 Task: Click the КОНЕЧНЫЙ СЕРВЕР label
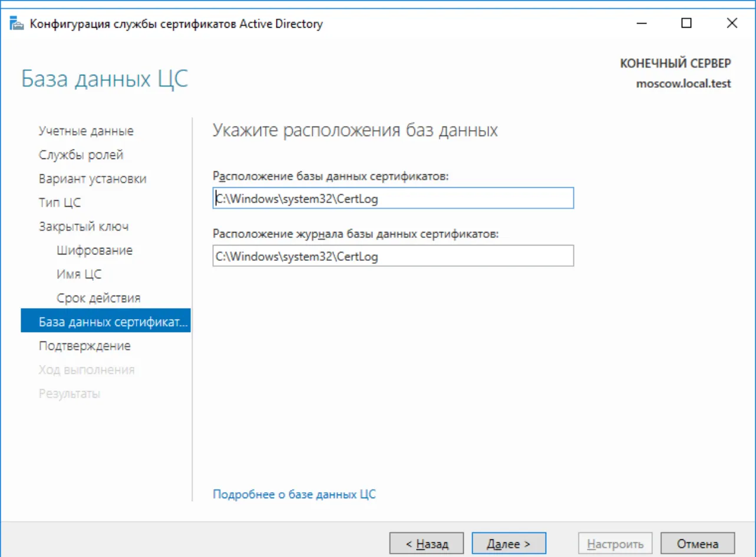pos(676,63)
